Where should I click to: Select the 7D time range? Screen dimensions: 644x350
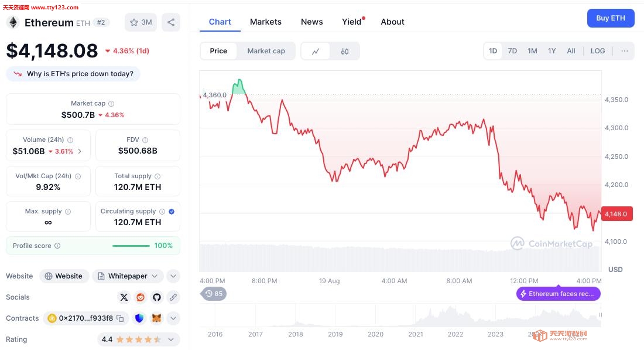click(512, 51)
